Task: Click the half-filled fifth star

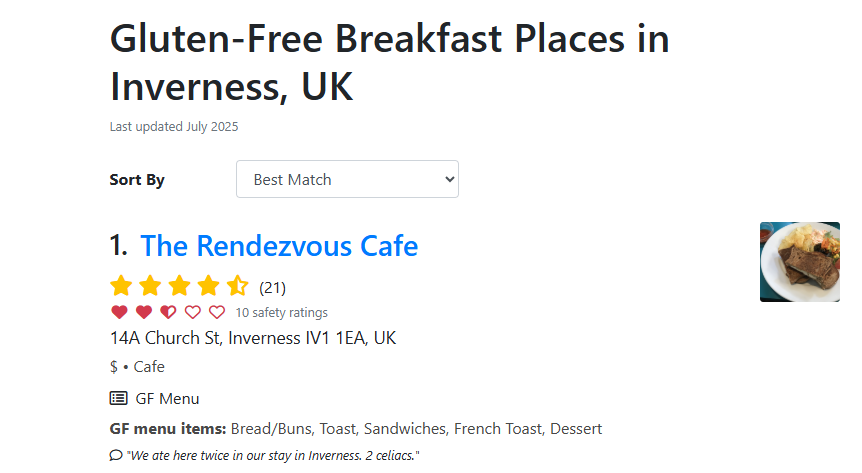Action: pos(237,286)
